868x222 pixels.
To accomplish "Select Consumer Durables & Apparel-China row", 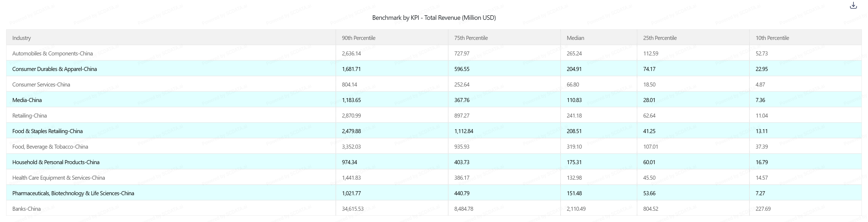I will point(54,69).
